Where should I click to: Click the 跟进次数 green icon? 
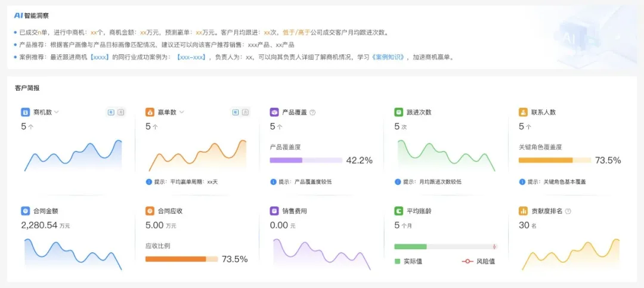click(x=398, y=112)
